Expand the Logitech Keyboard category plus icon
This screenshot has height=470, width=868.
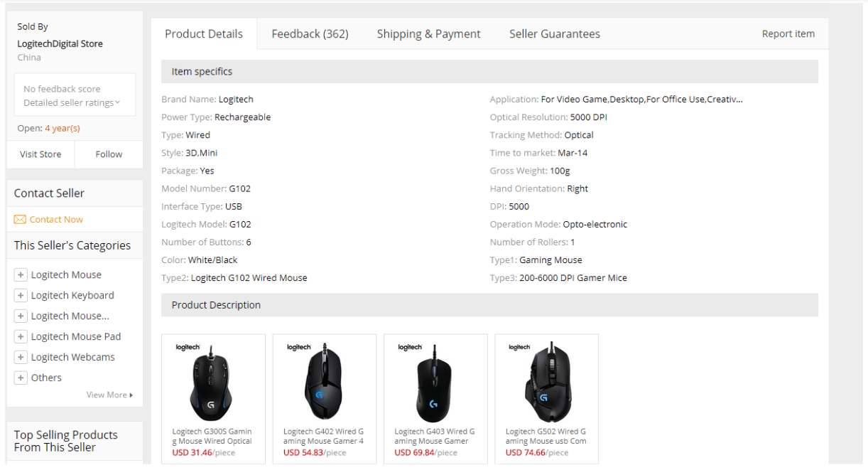click(x=21, y=296)
